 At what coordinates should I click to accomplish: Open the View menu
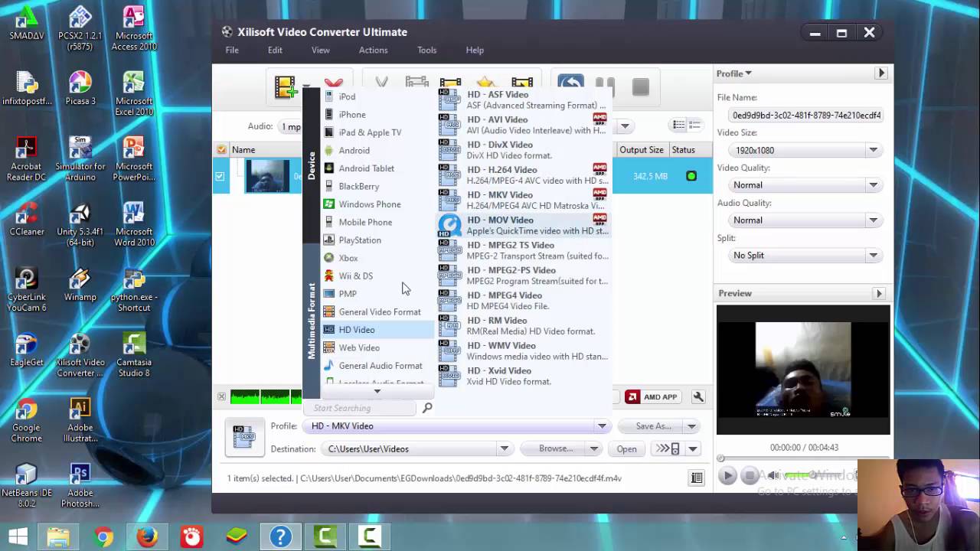(320, 50)
